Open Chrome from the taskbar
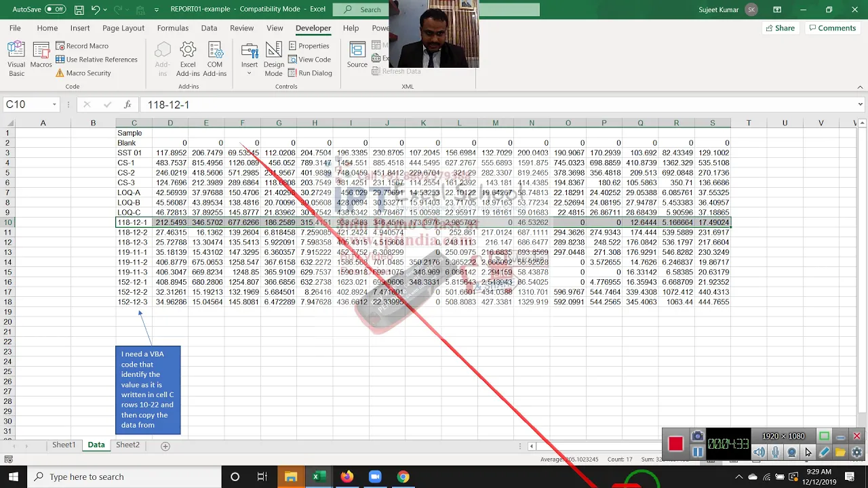 coord(403,476)
